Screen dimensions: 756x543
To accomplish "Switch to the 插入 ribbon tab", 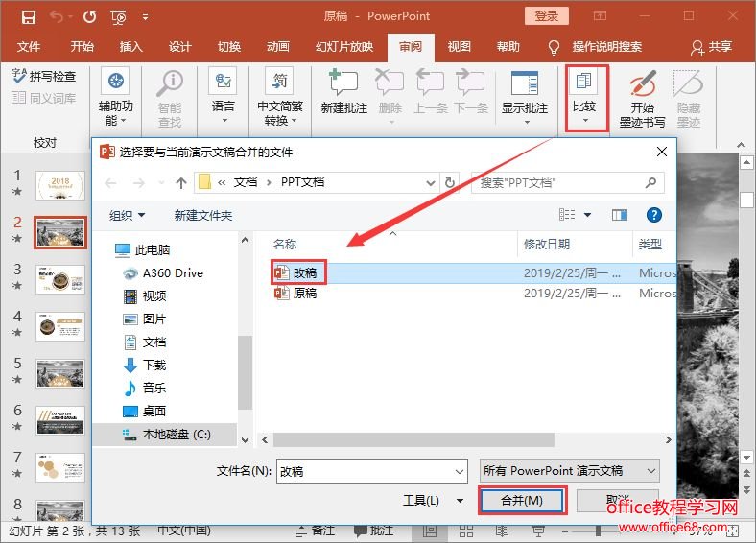I will pyautogui.click(x=131, y=47).
